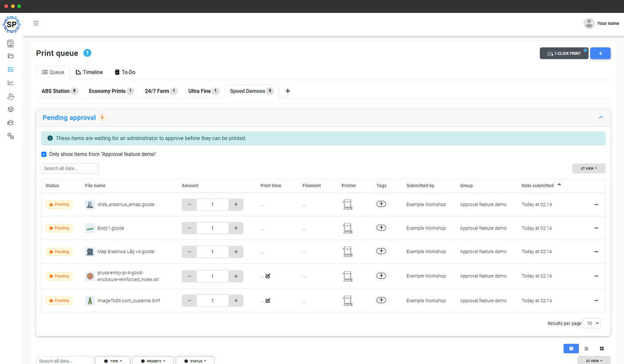Screen dimensions: 624x364
Task: Open the ABS Station queue tab
Action: point(60,91)
